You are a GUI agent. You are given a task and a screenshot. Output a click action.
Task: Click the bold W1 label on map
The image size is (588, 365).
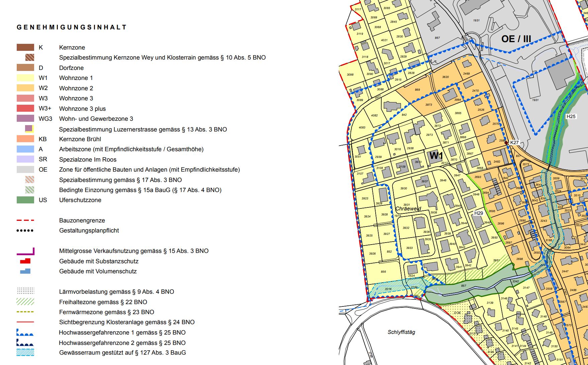[436, 156]
